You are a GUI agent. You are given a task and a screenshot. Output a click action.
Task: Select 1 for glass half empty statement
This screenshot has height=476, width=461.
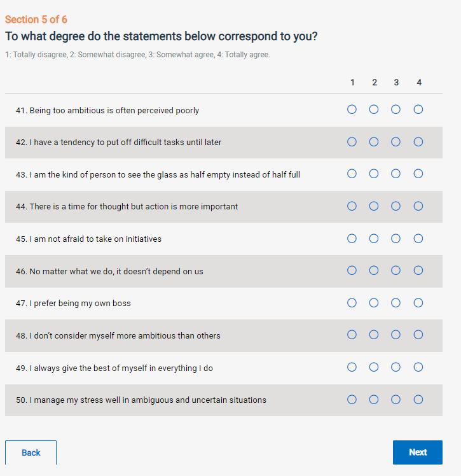(352, 174)
